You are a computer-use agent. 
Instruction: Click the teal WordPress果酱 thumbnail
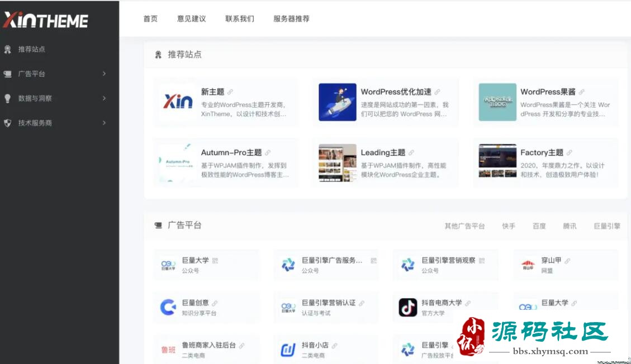pyautogui.click(x=497, y=102)
